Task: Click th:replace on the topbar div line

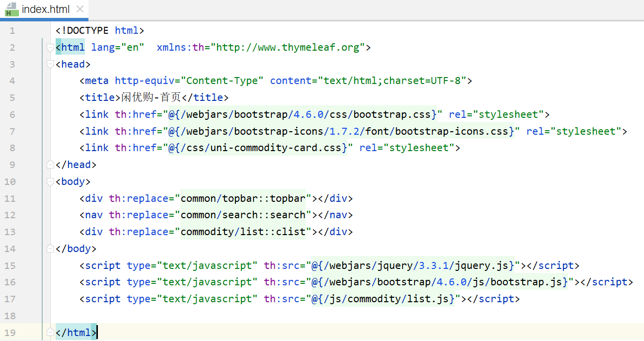Action: [139, 198]
